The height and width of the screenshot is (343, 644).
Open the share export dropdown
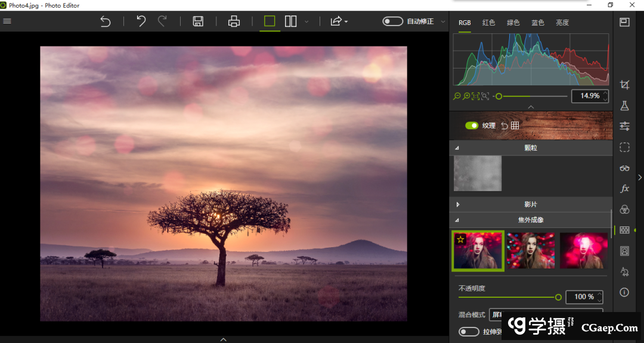339,21
